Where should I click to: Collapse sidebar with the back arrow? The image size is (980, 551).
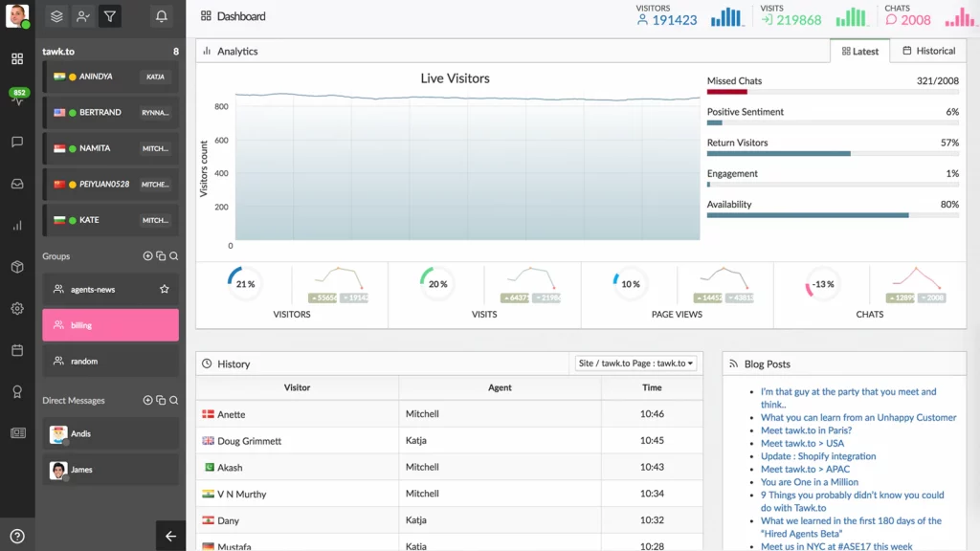(170, 536)
